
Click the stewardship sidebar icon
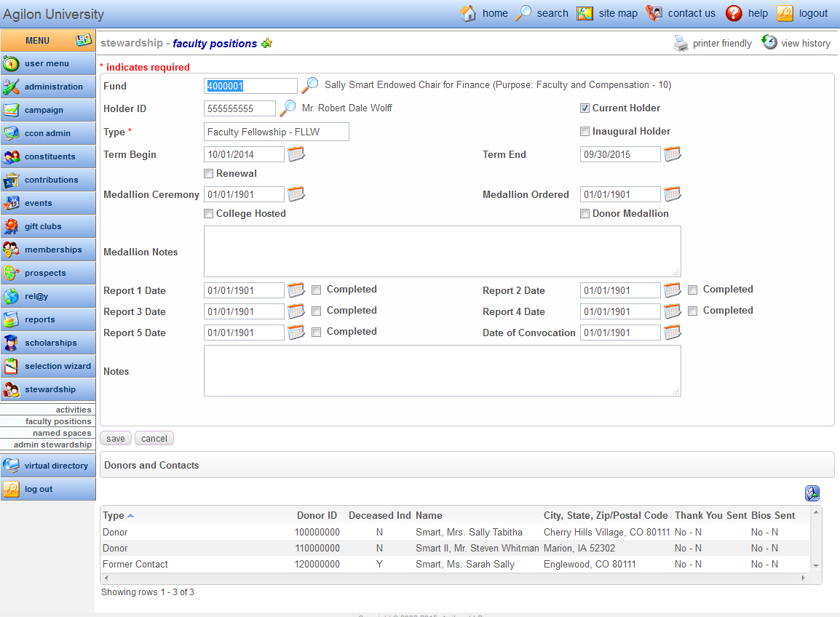point(11,389)
